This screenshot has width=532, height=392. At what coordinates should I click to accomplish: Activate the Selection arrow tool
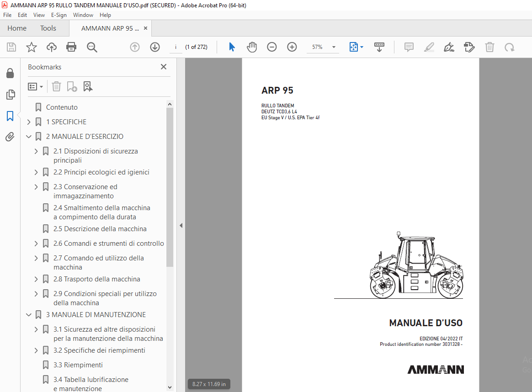[232, 47]
